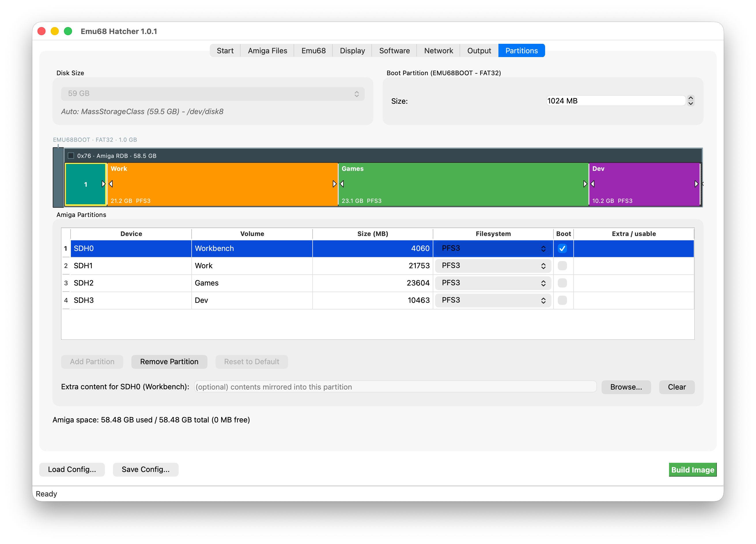The height and width of the screenshot is (544, 756).
Task: Click the Remove Partition button
Action: (169, 362)
